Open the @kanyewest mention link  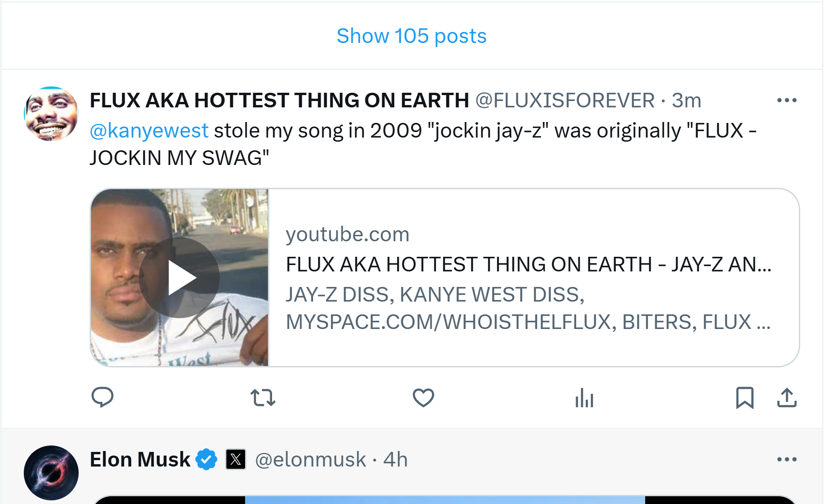[149, 131]
